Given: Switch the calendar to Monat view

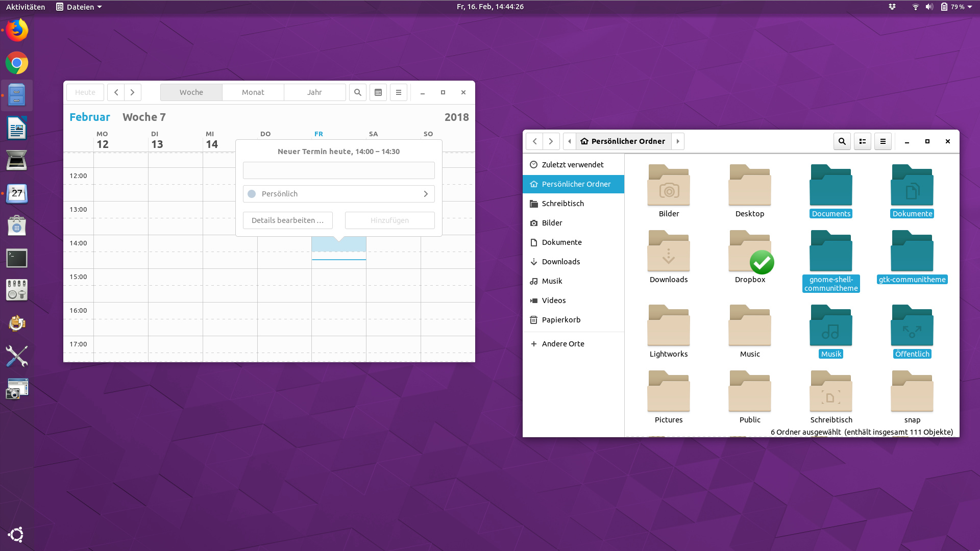Looking at the screenshot, I should click(x=253, y=92).
